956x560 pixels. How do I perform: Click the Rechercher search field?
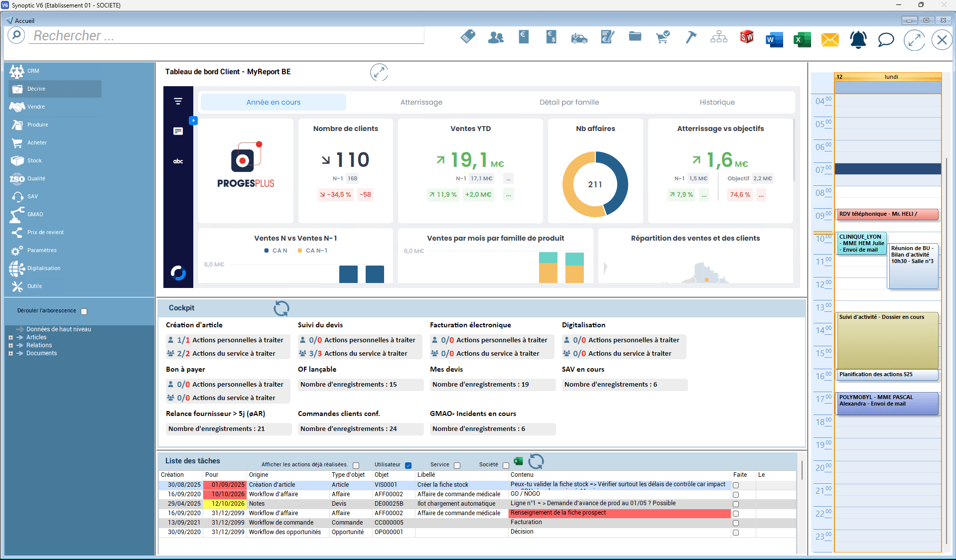[226, 36]
